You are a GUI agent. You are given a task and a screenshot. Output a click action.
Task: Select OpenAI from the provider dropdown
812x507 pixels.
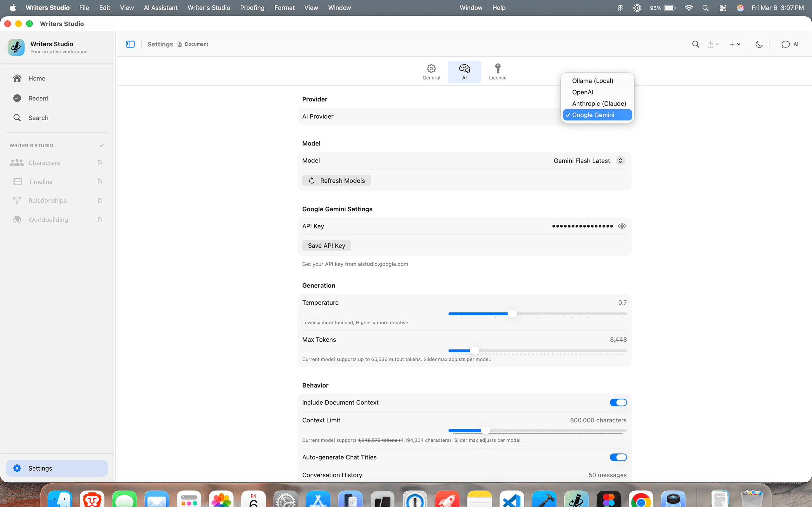(582, 92)
